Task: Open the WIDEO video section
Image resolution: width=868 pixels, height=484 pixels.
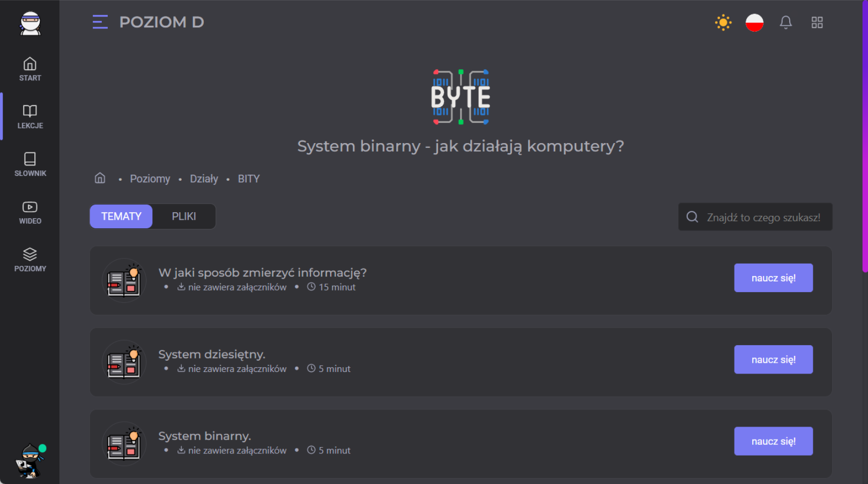Action: [x=30, y=212]
